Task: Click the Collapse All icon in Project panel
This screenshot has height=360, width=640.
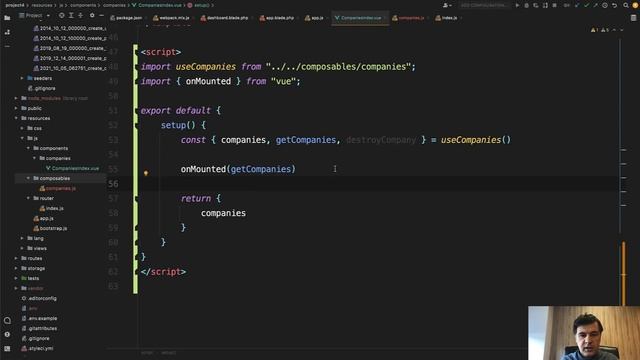Action: [x=80, y=16]
